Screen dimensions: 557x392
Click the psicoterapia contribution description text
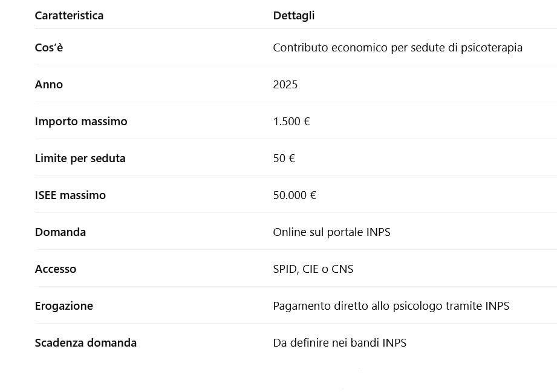click(397, 47)
